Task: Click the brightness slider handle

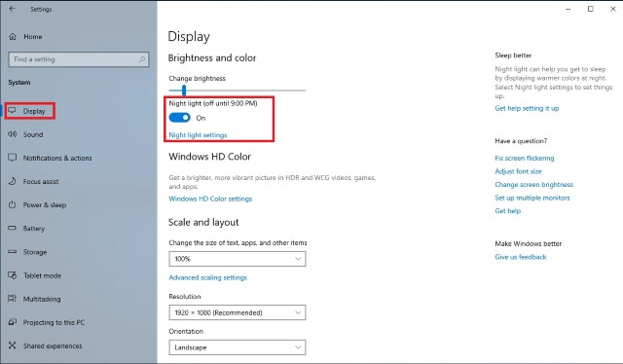Action: pyautogui.click(x=184, y=91)
